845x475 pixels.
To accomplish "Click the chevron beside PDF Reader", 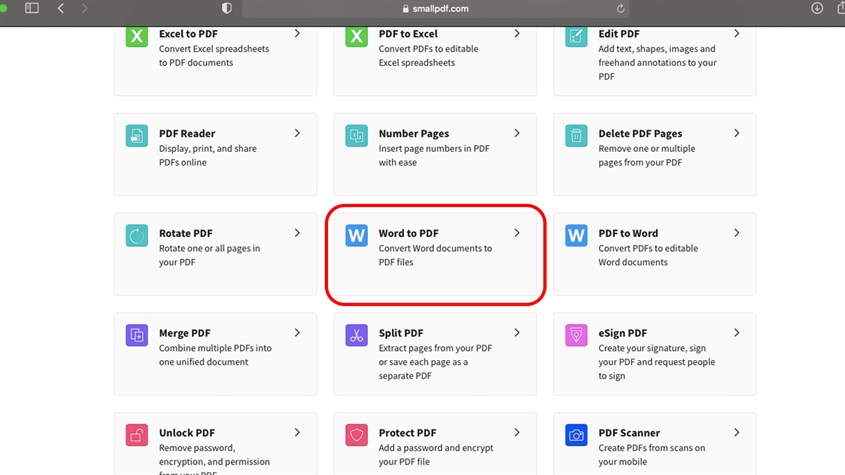I will [x=297, y=133].
